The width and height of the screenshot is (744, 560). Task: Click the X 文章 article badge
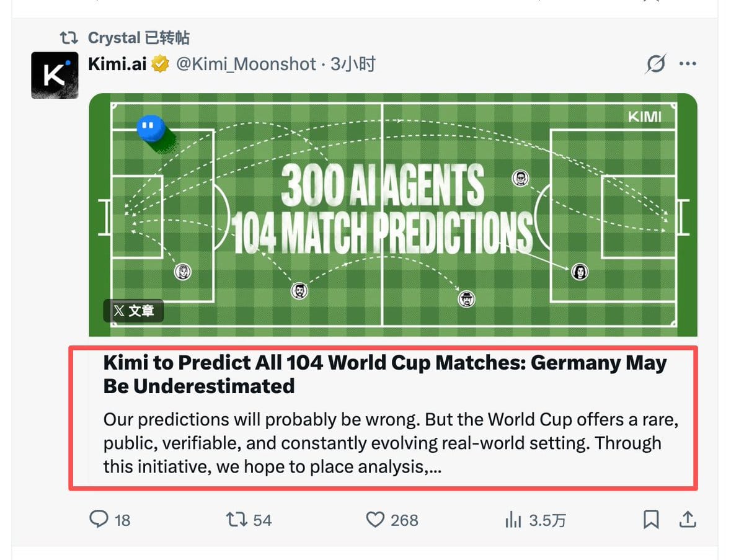coord(133,311)
